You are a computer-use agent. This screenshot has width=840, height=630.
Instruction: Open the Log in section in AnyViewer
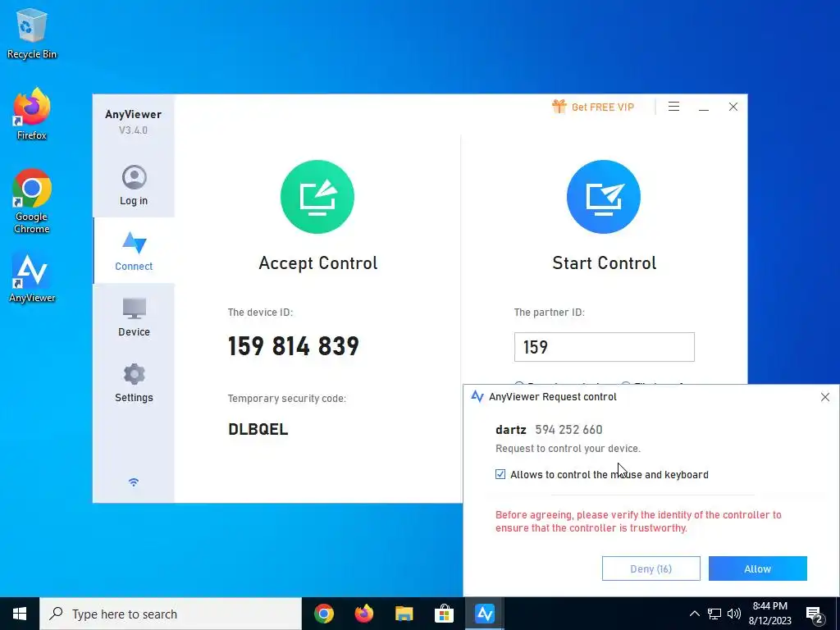pyautogui.click(x=134, y=185)
